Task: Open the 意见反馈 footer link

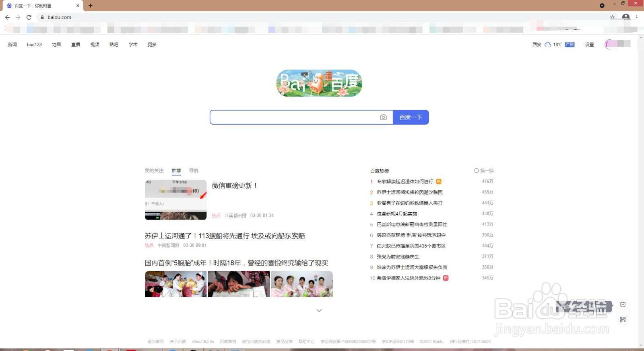Action: 284,342
